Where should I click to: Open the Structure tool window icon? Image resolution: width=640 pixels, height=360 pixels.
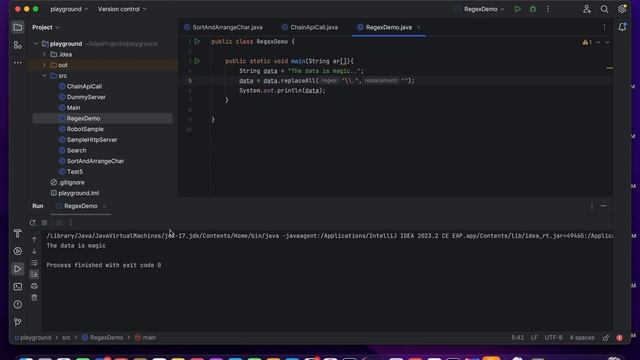point(18,45)
